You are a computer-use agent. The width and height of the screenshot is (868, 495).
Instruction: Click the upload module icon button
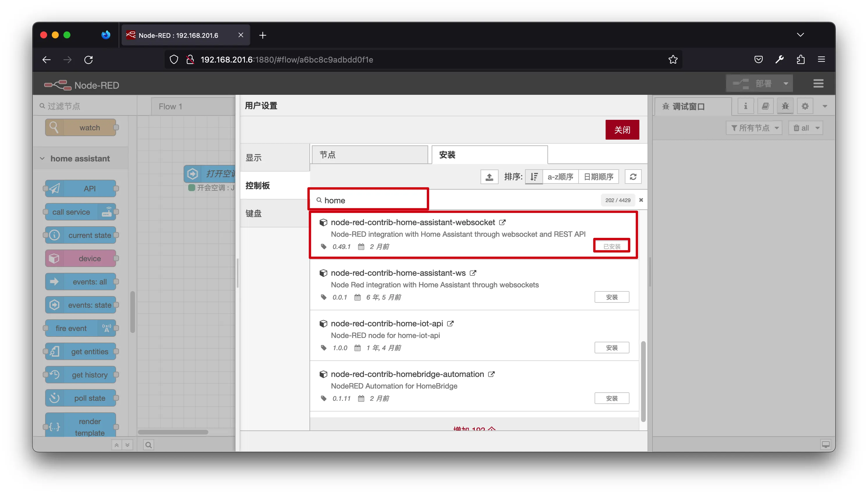pyautogui.click(x=489, y=177)
